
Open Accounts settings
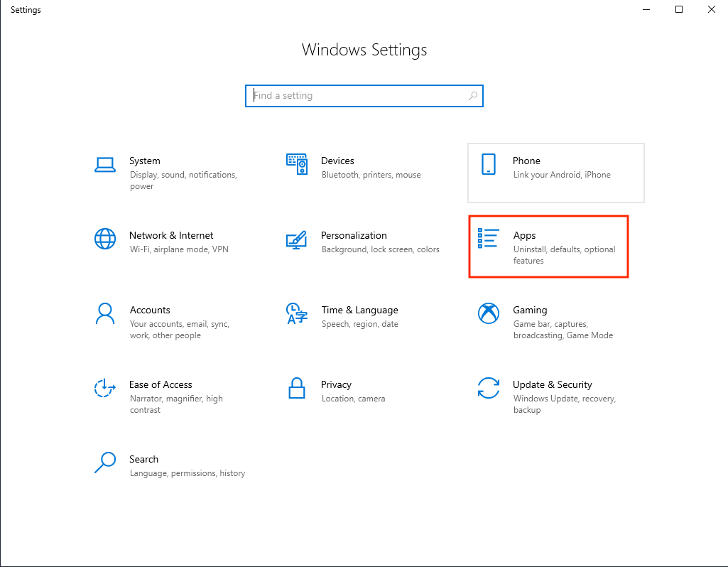pyautogui.click(x=150, y=310)
